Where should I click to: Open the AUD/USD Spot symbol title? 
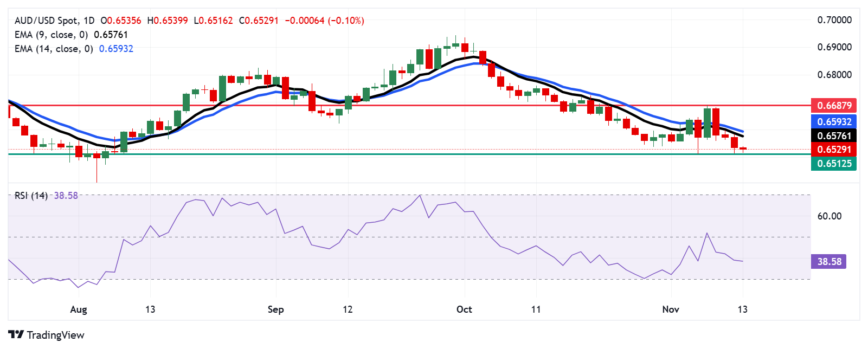coord(46,21)
